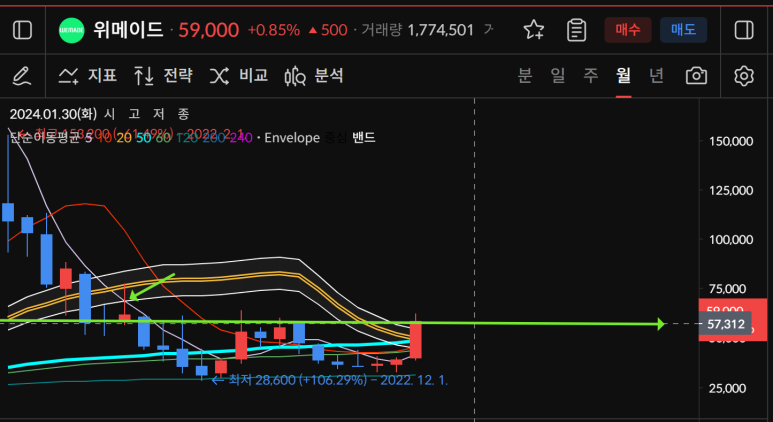
Task: Select the 월 monthly timeframe
Action: pos(624,76)
